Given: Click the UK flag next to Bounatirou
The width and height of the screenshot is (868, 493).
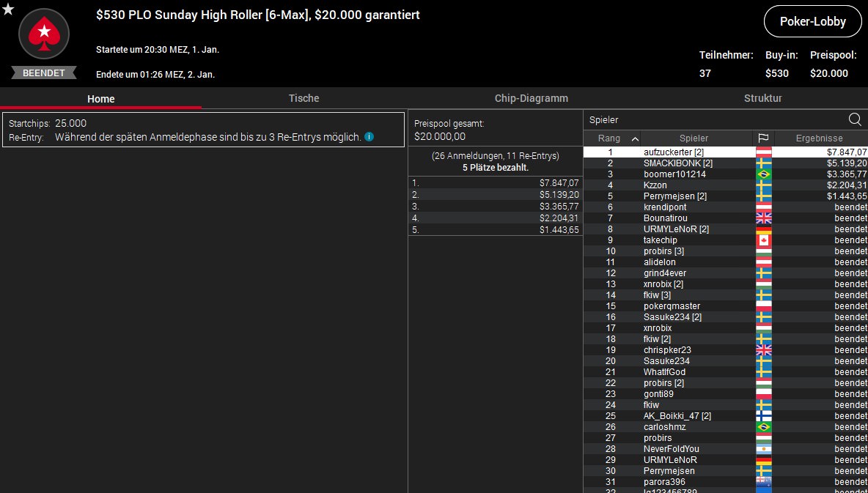Looking at the screenshot, I should click(x=763, y=218).
